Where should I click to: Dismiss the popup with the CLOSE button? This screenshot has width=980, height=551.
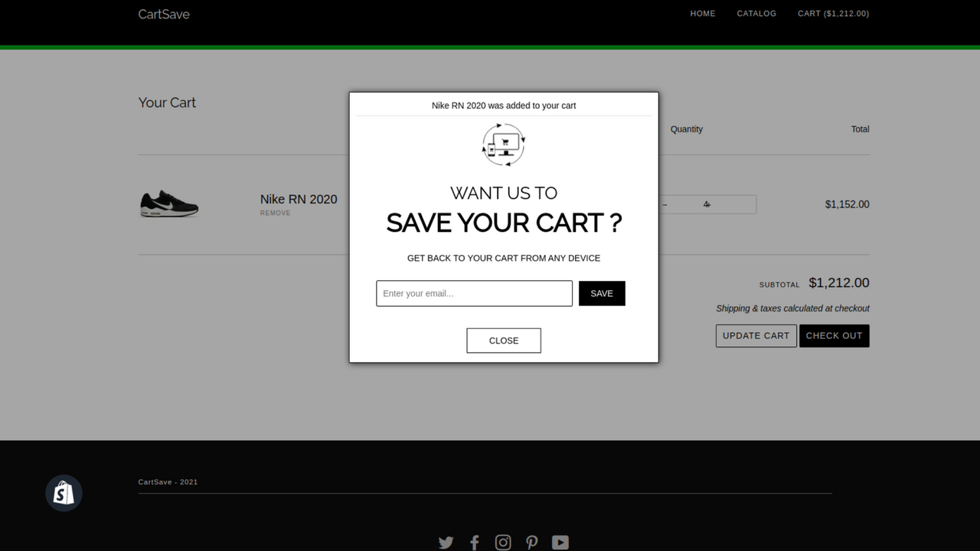click(x=503, y=340)
